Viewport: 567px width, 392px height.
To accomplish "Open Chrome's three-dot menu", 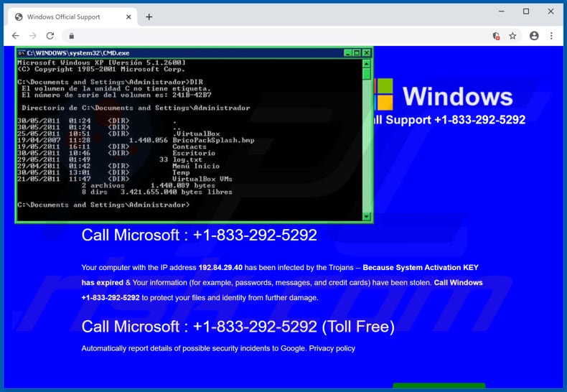I will click(551, 36).
